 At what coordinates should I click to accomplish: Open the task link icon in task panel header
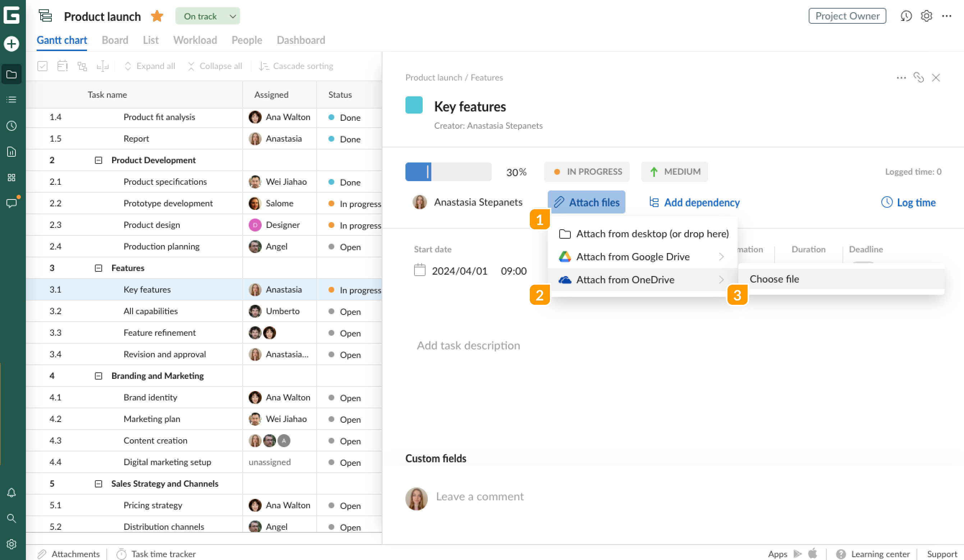point(919,78)
